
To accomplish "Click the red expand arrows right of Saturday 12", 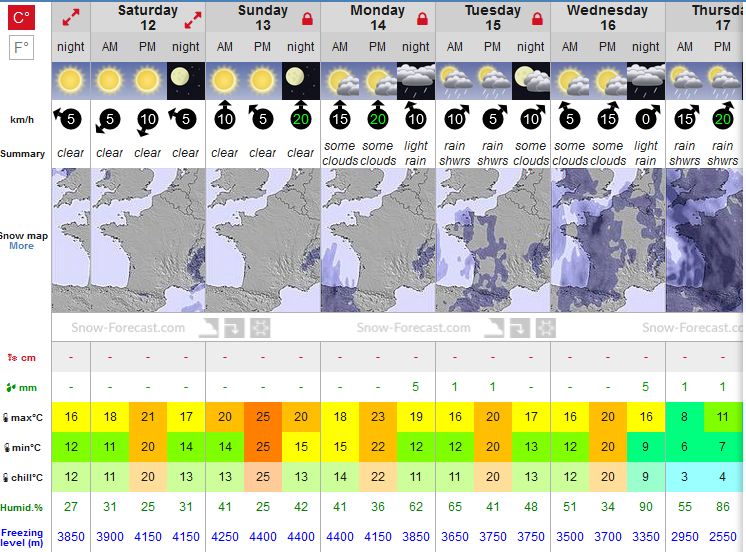I will (193, 20).
